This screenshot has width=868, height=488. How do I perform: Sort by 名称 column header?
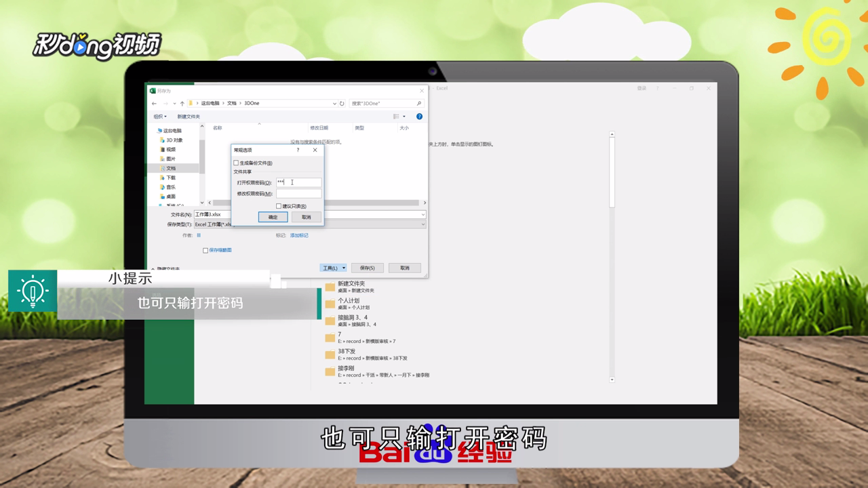[218, 128]
